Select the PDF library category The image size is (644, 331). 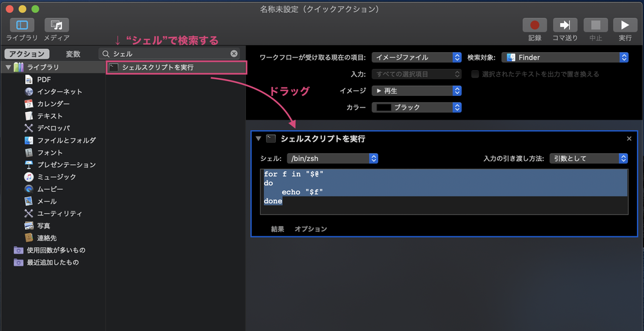tap(29, 79)
